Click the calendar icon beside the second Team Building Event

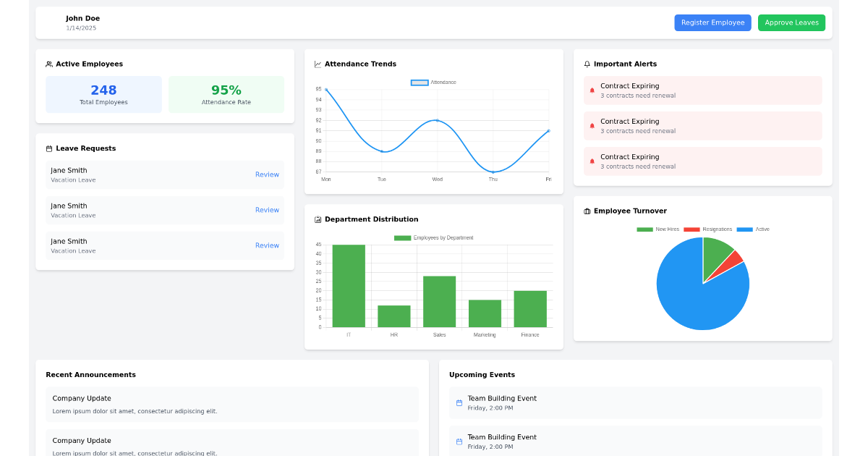[x=459, y=442]
